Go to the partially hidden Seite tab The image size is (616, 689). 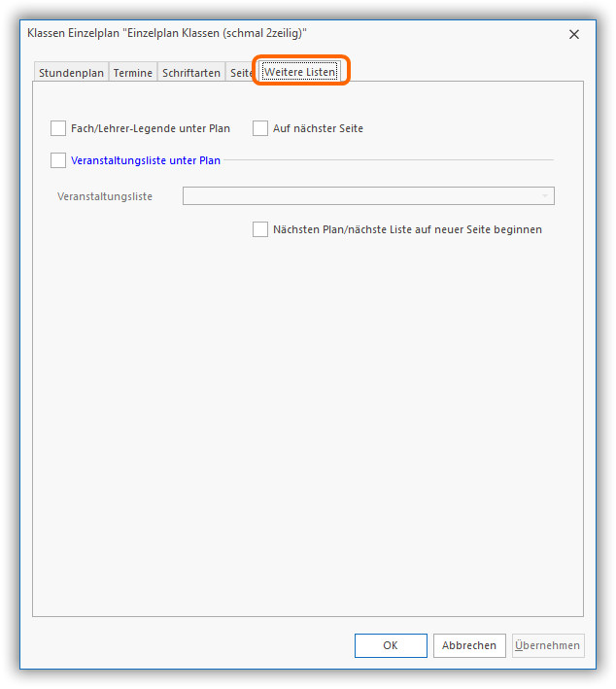pos(240,73)
